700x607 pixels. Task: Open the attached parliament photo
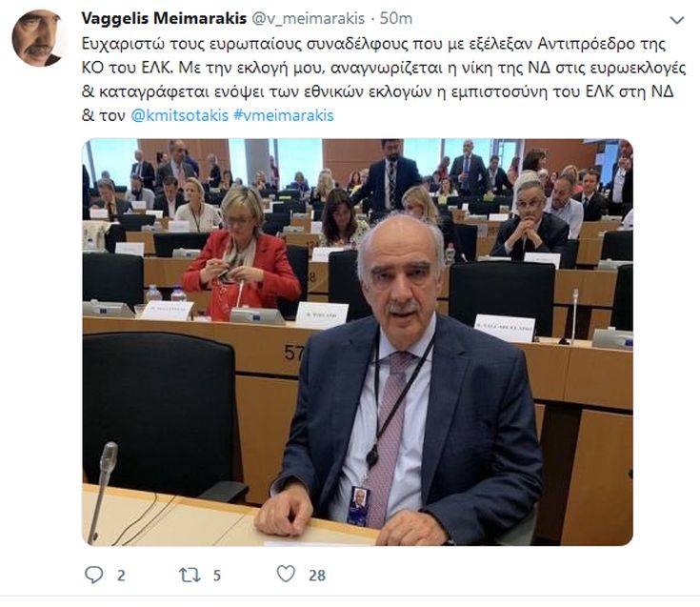point(357,342)
